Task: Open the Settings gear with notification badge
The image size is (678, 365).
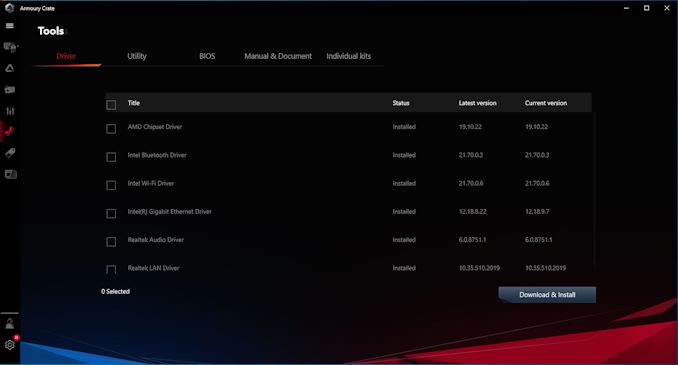Action: click(10, 345)
